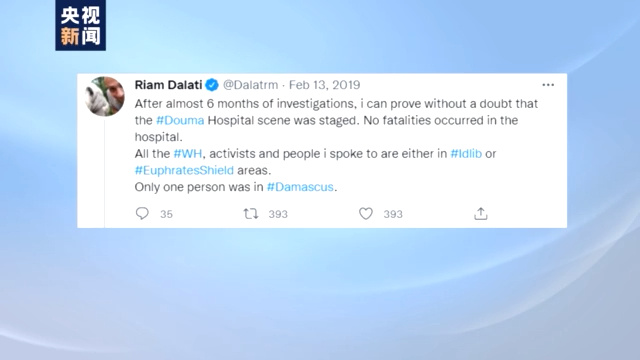Screen dimensions: 640x360
Task: Open Riam Dalati's profile picture
Action: 105,96
